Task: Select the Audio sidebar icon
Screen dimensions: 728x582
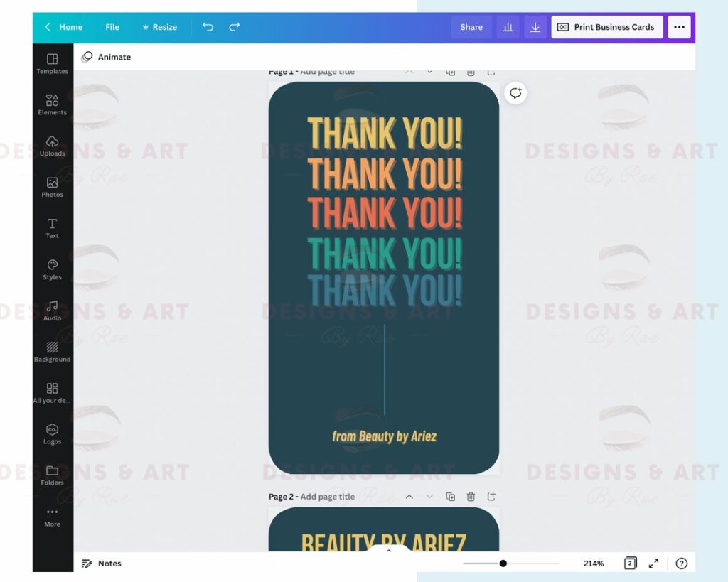Action: [x=52, y=311]
